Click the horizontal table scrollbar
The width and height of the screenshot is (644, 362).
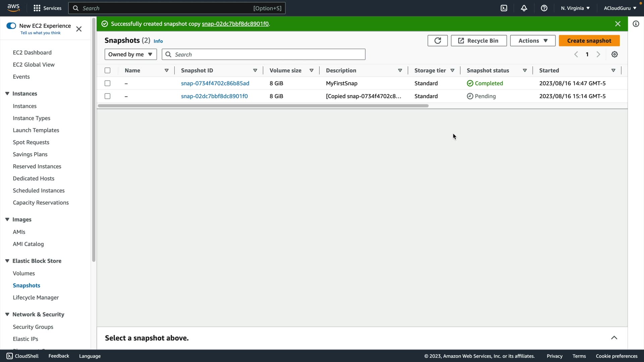click(x=263, y=106)
